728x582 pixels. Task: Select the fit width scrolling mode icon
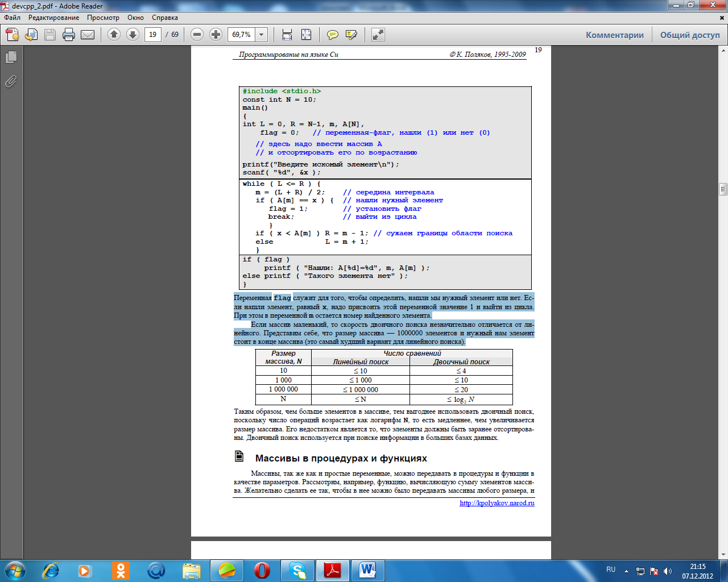[287, 35]
